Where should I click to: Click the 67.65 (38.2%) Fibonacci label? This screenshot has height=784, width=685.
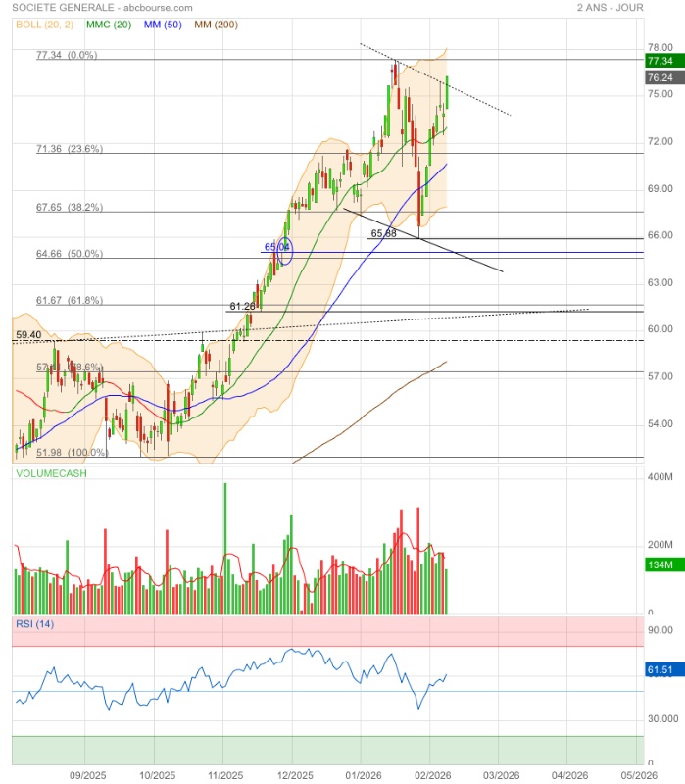[70, 207]
